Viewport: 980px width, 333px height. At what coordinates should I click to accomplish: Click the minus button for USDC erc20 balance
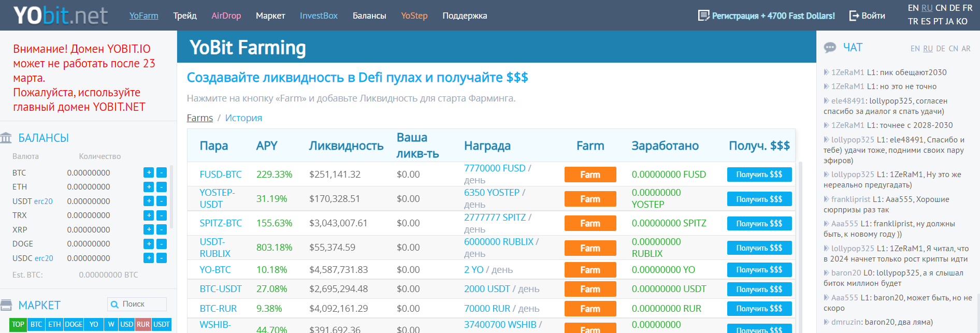click(162, 258)
